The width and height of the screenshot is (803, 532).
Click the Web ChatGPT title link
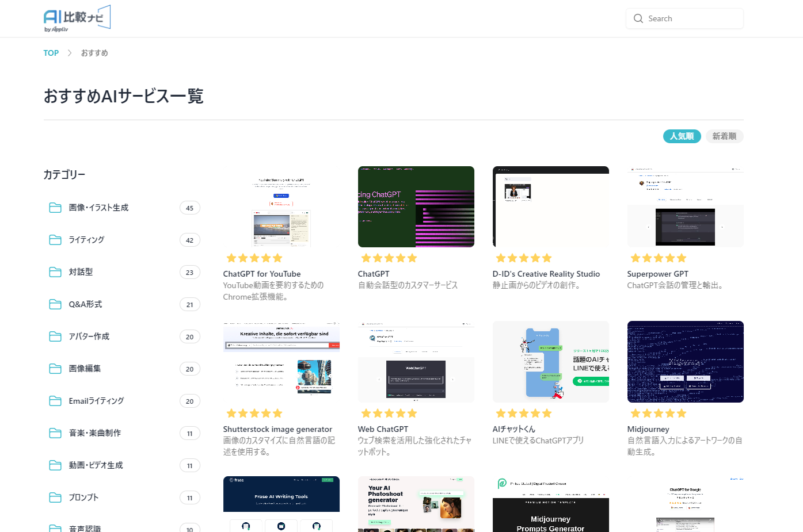tap(383, 429)
